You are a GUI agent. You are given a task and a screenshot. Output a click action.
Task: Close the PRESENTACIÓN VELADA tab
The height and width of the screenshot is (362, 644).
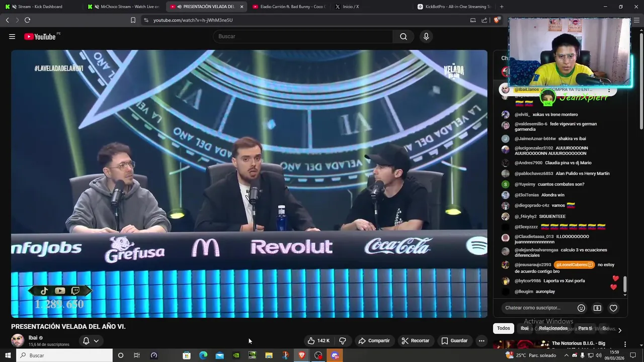tap(242, 7)
